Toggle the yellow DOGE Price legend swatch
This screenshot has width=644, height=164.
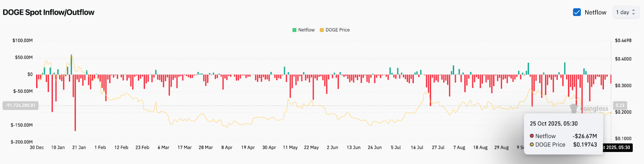pyautogui.click(x=322, y=30)
